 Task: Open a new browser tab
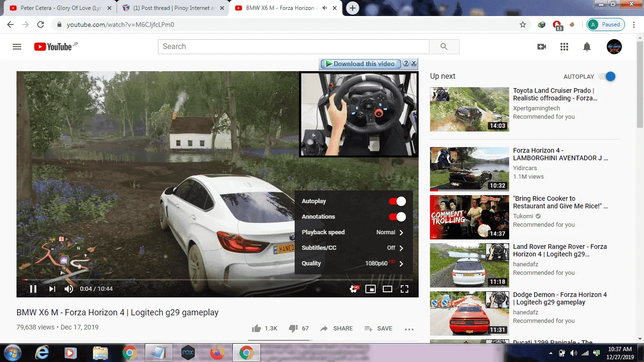pyautogui.click(x=352, y=8)
